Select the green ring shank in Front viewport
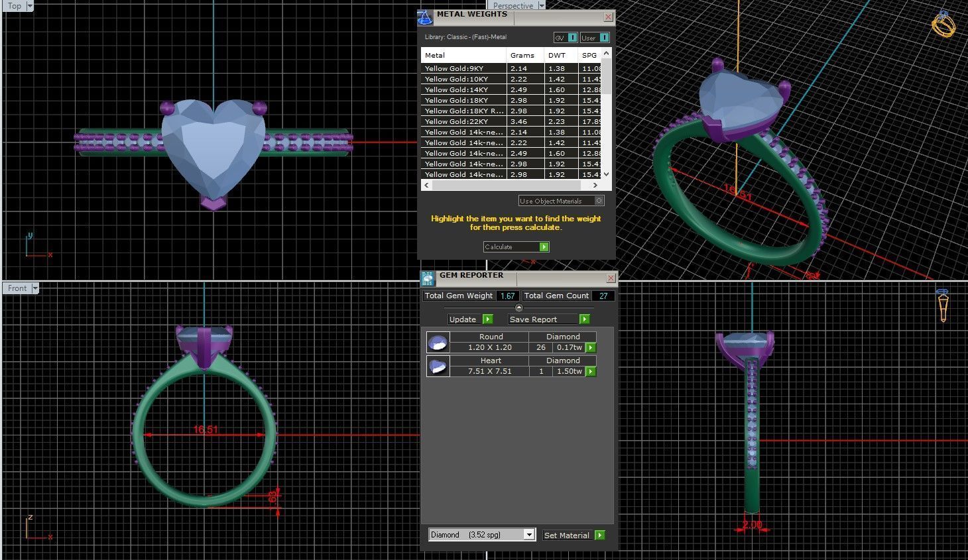Image resolution: width=968 pixels, height=560 pixels. pyautogui.click(x=138, y=434)
